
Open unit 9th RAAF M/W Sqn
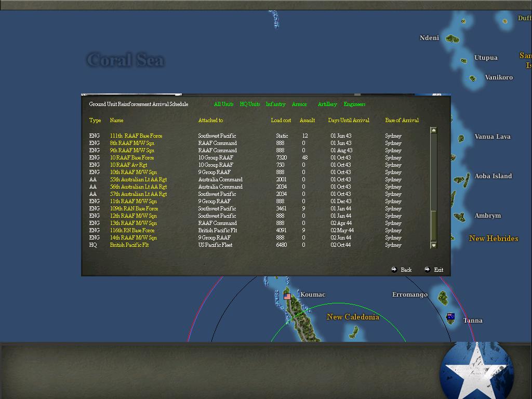tap(132, 150)
